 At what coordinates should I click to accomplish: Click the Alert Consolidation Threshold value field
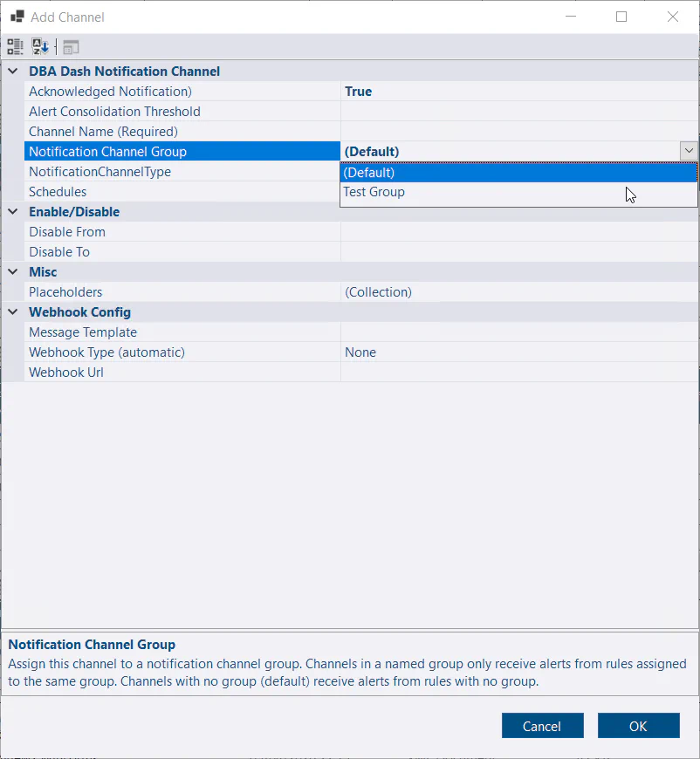coord(518,112)
